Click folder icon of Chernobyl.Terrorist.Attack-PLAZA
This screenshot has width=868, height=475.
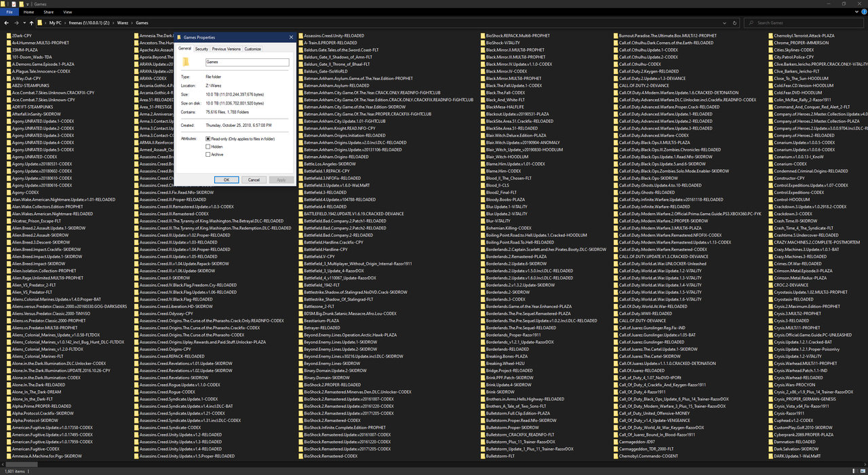pos(771,35)
